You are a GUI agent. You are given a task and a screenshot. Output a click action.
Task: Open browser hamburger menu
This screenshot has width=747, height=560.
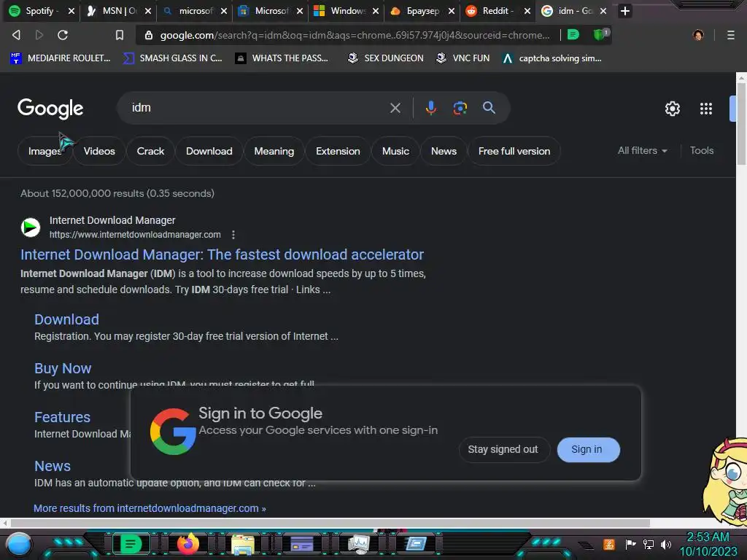point(730,35)
